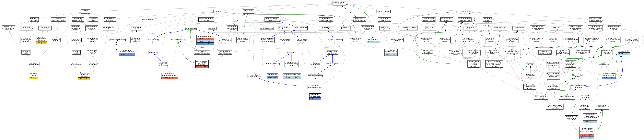Click the 'response to endogenous stimulus' node

pos(59,19)
